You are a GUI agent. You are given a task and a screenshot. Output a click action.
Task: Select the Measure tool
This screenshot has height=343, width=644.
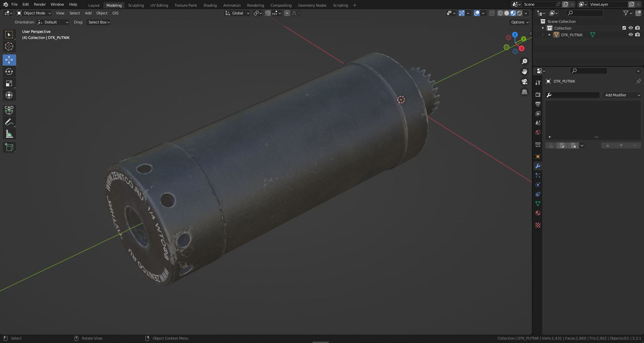(9, 134)
